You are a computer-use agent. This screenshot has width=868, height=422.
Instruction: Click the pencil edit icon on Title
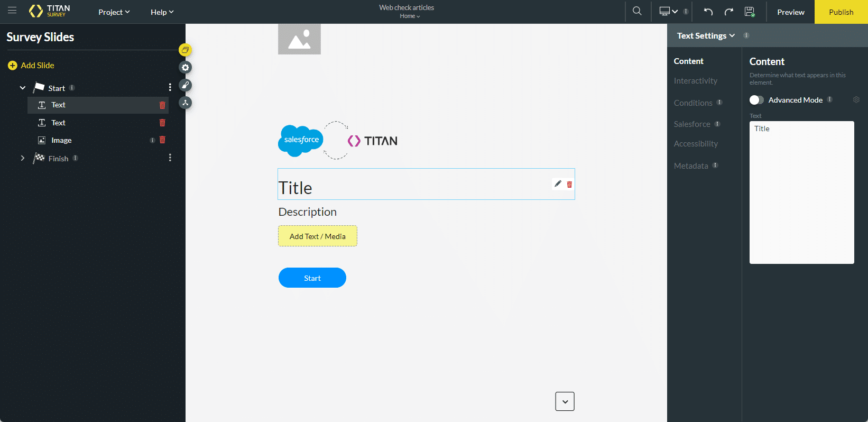[x=558, y=184]
